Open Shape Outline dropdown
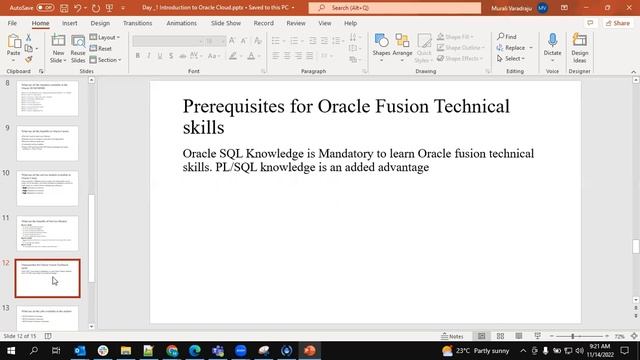The image size is (640, 360). tap(461, 48)
